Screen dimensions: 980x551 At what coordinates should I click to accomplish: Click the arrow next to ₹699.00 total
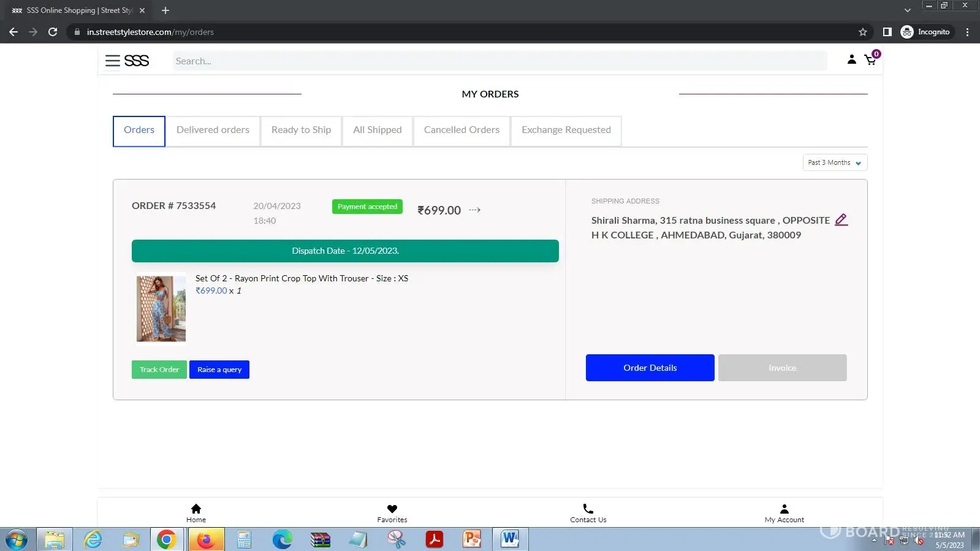[474, 210]
